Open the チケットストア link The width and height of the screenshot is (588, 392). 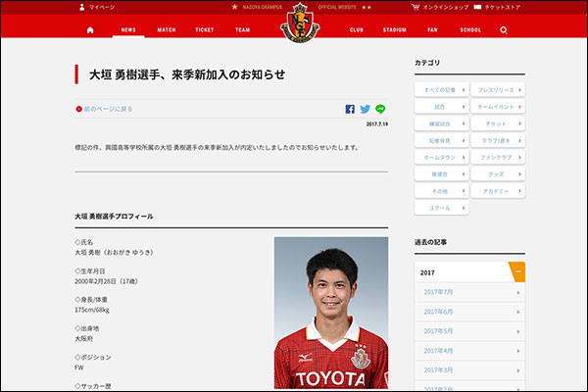[497, 7]
